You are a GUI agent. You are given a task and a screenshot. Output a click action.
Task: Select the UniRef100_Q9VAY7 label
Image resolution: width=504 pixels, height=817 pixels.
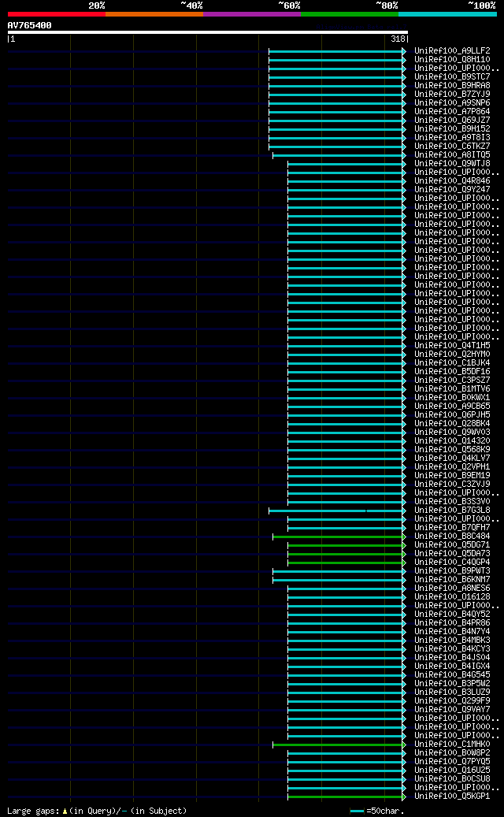point(452,709)
